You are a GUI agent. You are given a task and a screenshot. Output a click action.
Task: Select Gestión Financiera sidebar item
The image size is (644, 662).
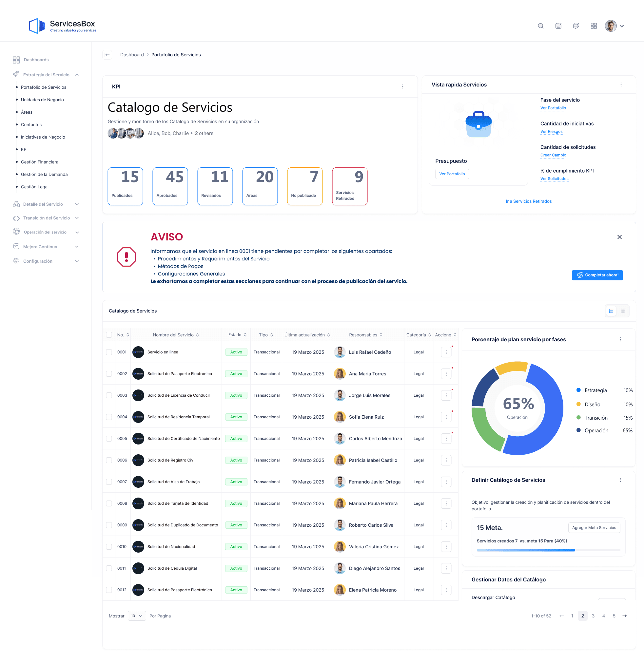coord(40,162)
